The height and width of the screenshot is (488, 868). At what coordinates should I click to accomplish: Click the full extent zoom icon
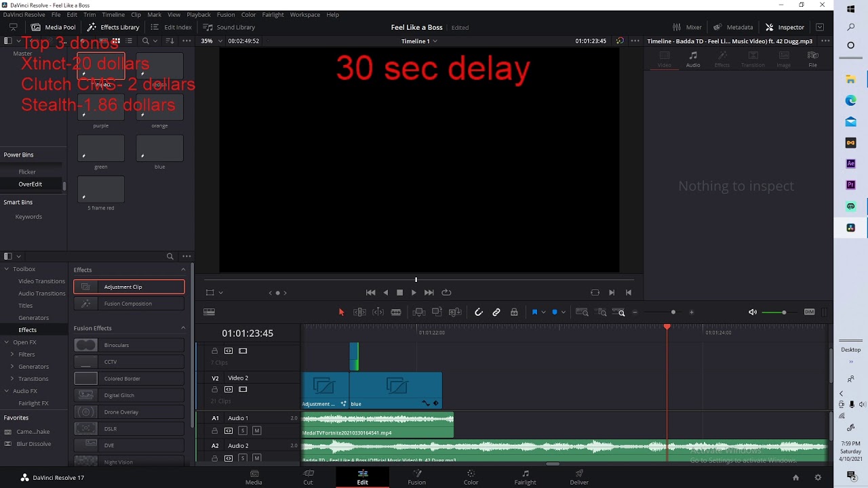582,312
